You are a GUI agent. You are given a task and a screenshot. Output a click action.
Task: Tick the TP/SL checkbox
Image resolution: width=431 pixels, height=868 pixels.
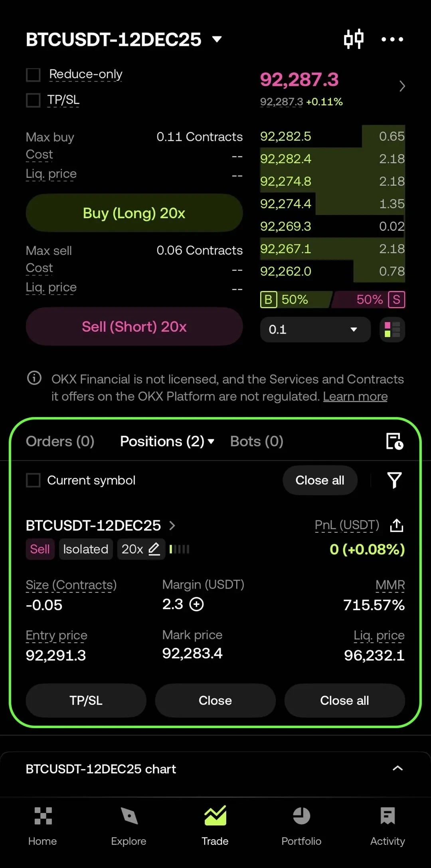tap(33, 100)
